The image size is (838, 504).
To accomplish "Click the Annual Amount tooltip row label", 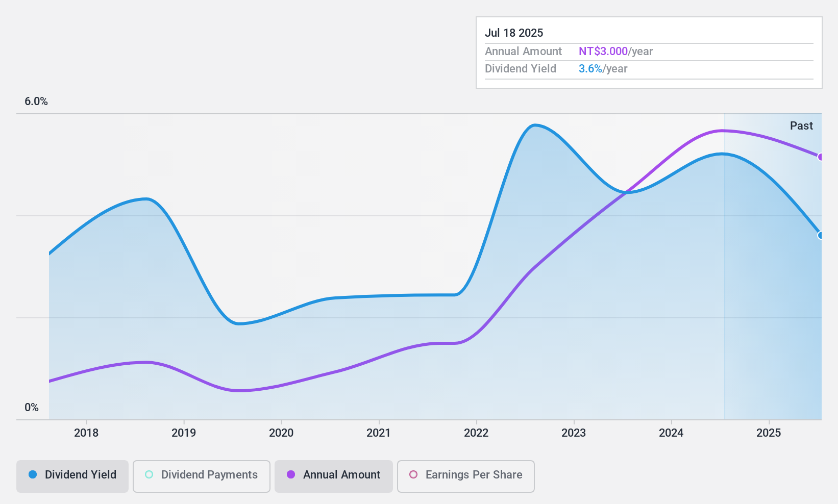I will click(x=523, y=52).
